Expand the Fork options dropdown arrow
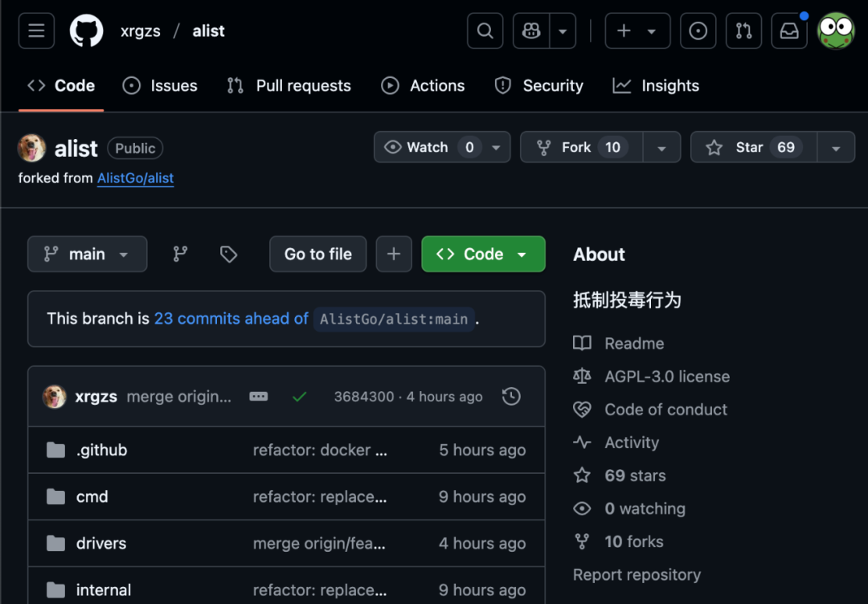Screen dimensions: 868x604 [661, 148]
